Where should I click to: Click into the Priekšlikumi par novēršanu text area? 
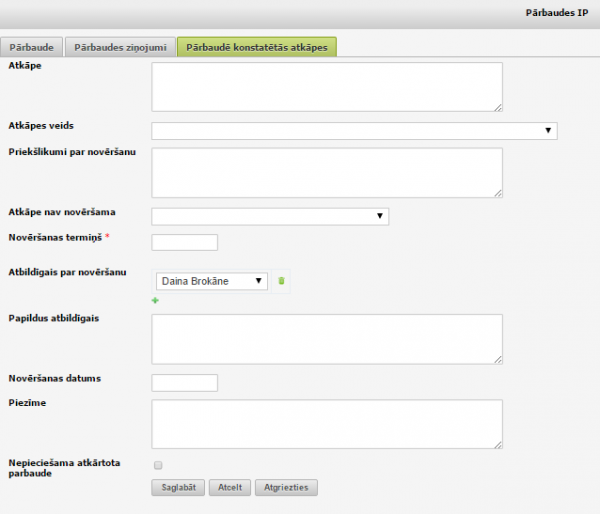point(326,173)
